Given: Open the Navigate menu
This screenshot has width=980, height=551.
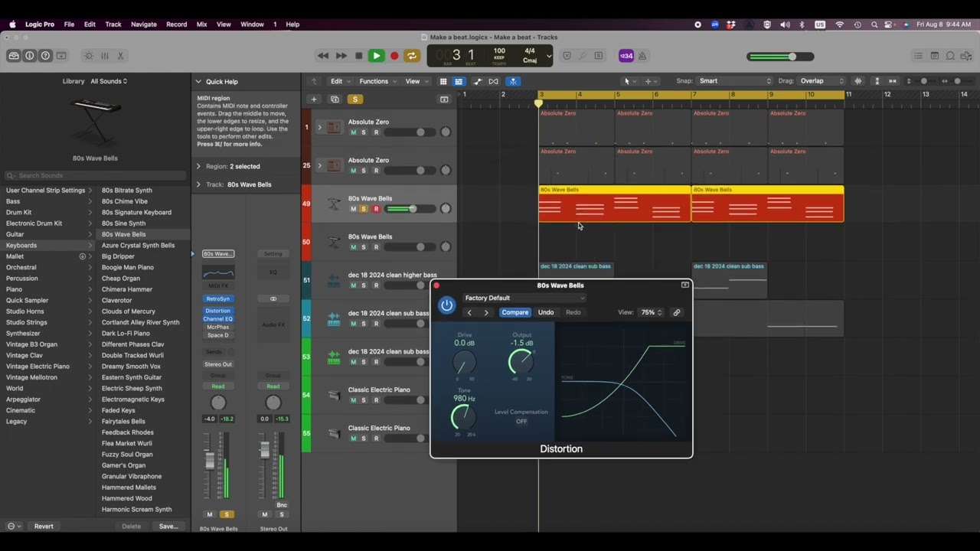Looking at the screenshot, I should [x=143, y=24].
